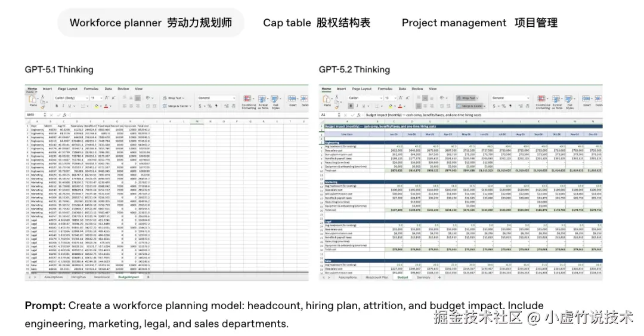Screen dimensions: 644x336
Task: Click percent style in GPT-5.2 spreadsheet
Action: (503, 106)
